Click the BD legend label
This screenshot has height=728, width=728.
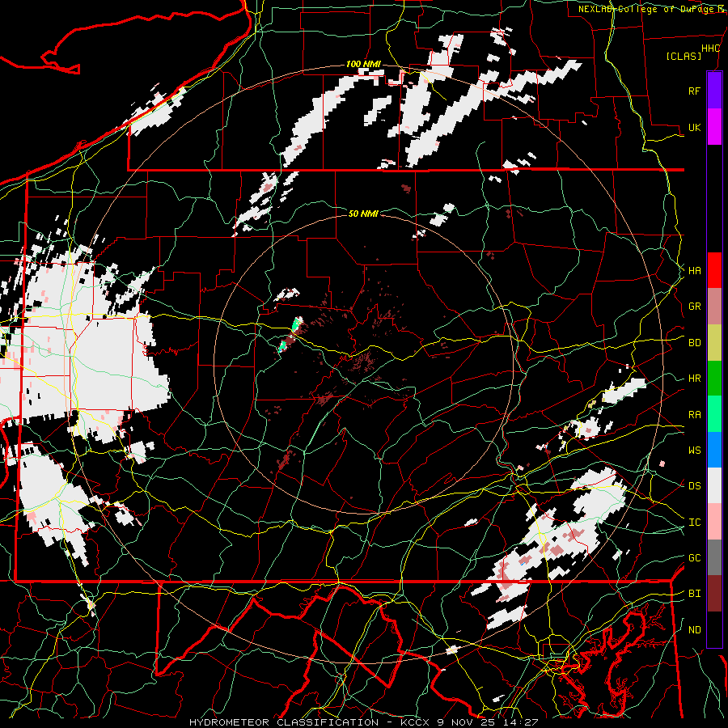pos(695,343)
